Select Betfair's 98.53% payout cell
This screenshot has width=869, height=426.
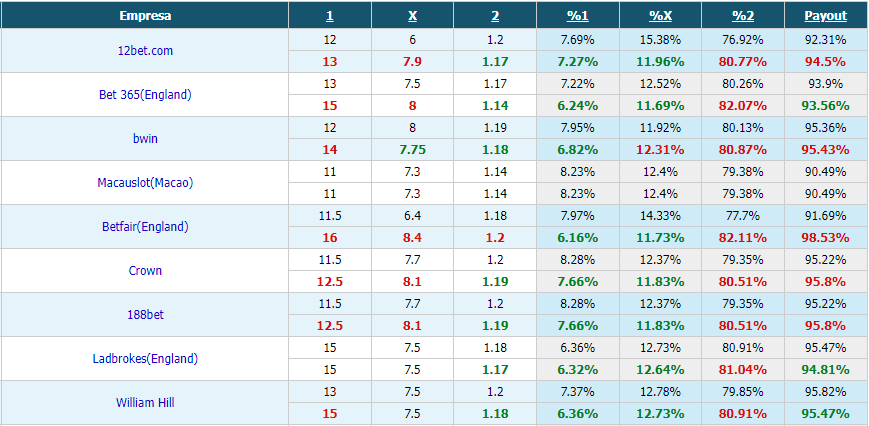[x=826, y=238]
